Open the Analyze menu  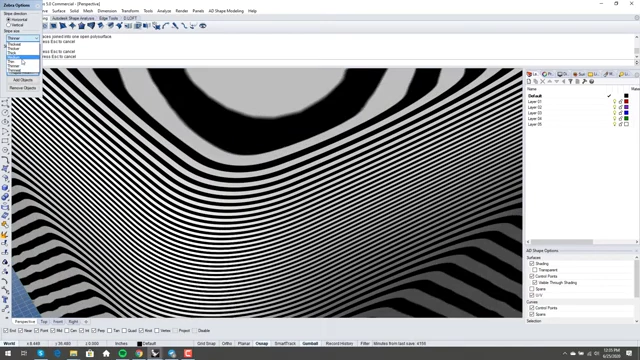pos(164,11)
